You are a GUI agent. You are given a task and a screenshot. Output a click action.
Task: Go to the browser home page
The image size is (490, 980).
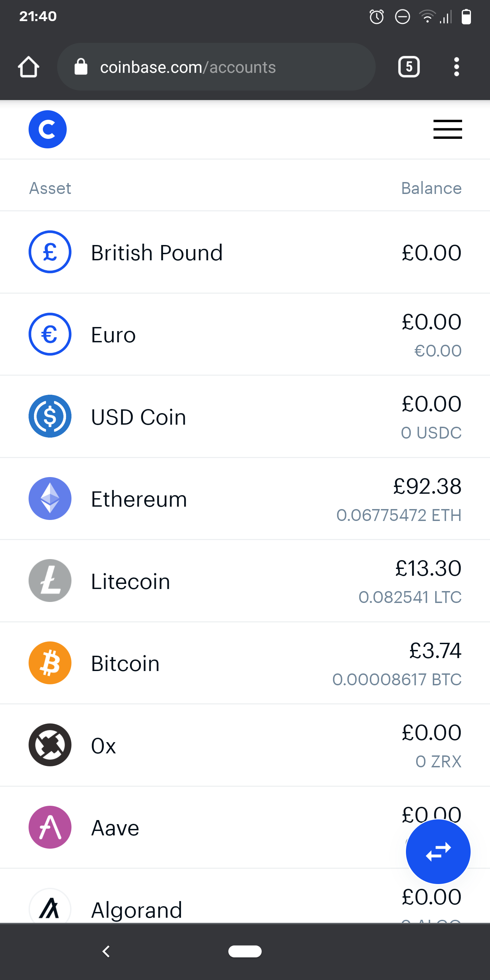pyautogui.click(x=29, y=67)
